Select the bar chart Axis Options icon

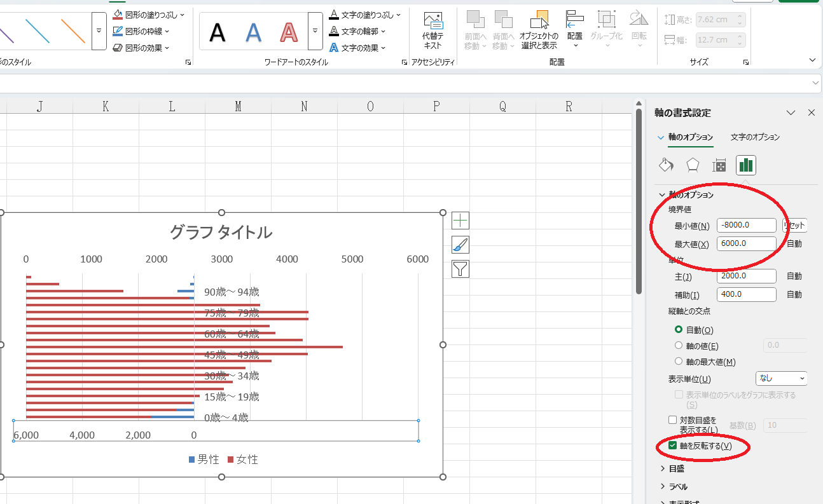point(746,165)
